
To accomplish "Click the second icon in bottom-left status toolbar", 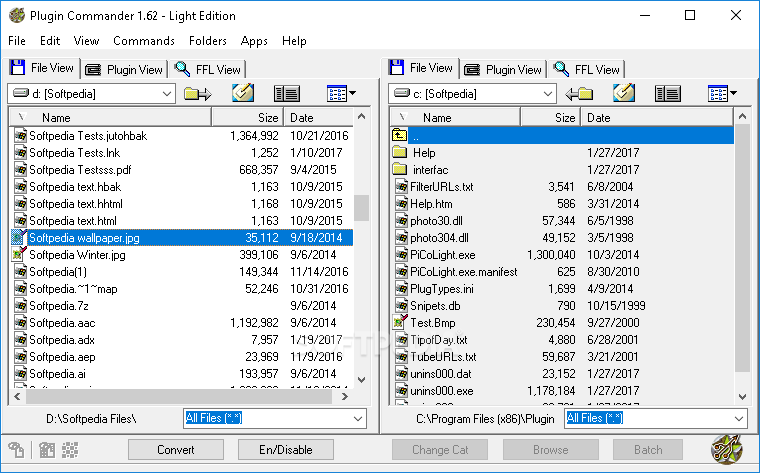I will coord(47,450).
